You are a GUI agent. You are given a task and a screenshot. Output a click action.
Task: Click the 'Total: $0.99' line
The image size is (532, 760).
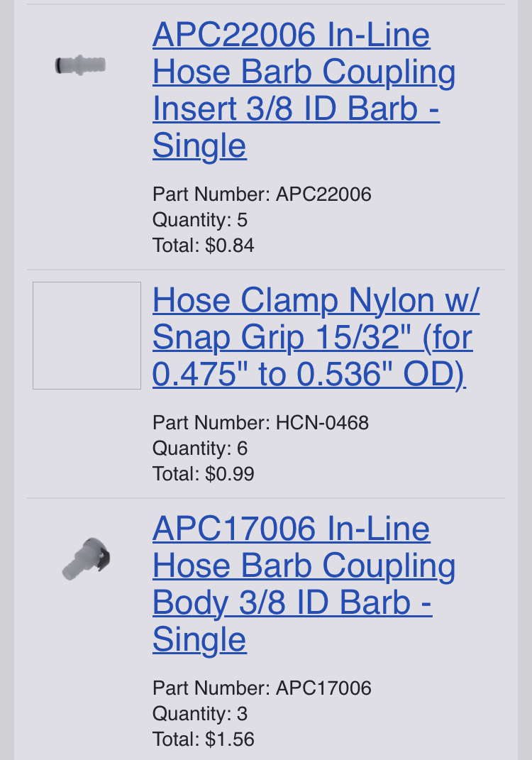[x=203, y=474]
